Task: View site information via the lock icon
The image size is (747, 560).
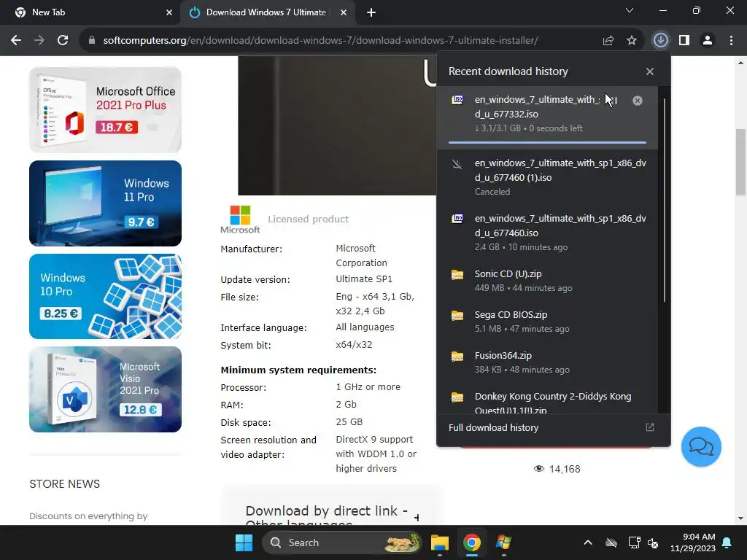Action: [92, 41]
